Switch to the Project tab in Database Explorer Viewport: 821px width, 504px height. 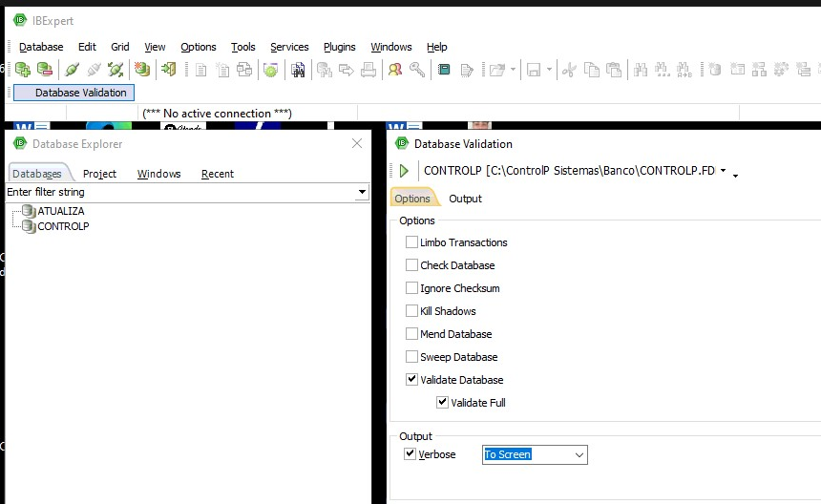99,174
